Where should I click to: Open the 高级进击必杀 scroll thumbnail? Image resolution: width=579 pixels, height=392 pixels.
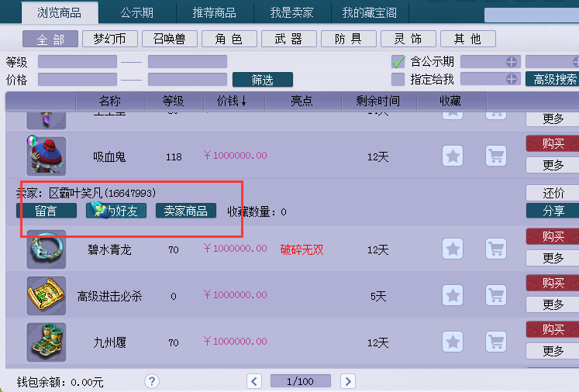(47, 296)
